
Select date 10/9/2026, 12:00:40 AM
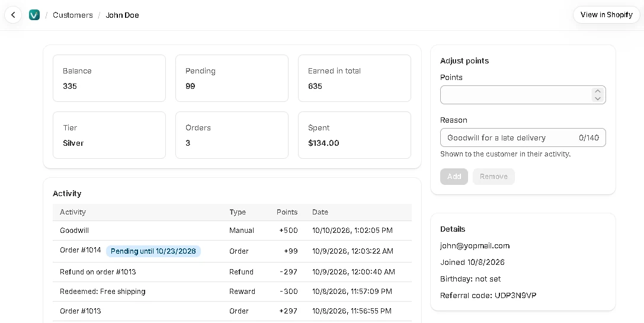(354, 272)
